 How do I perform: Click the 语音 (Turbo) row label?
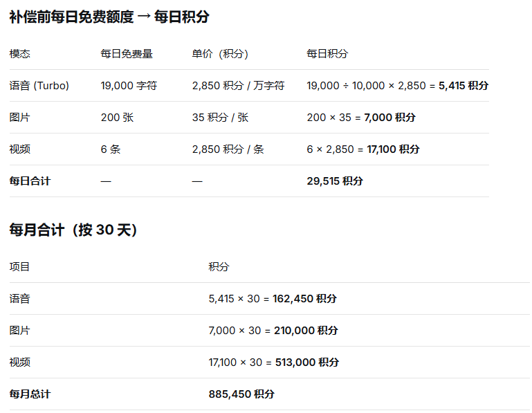click(39, 86)
